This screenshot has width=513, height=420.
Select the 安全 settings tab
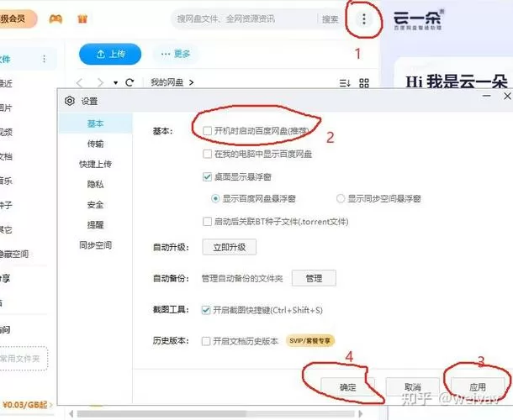click(96, 205)
